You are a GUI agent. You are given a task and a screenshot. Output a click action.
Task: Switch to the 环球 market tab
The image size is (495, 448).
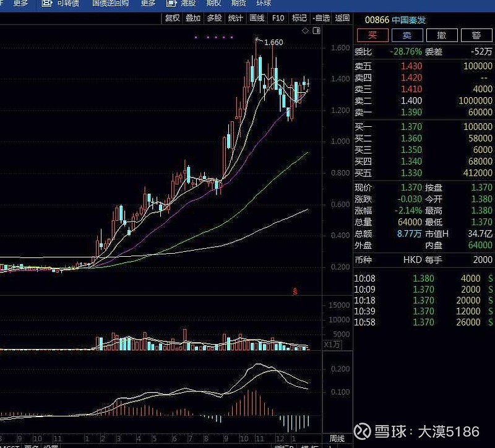click(264, 3)
